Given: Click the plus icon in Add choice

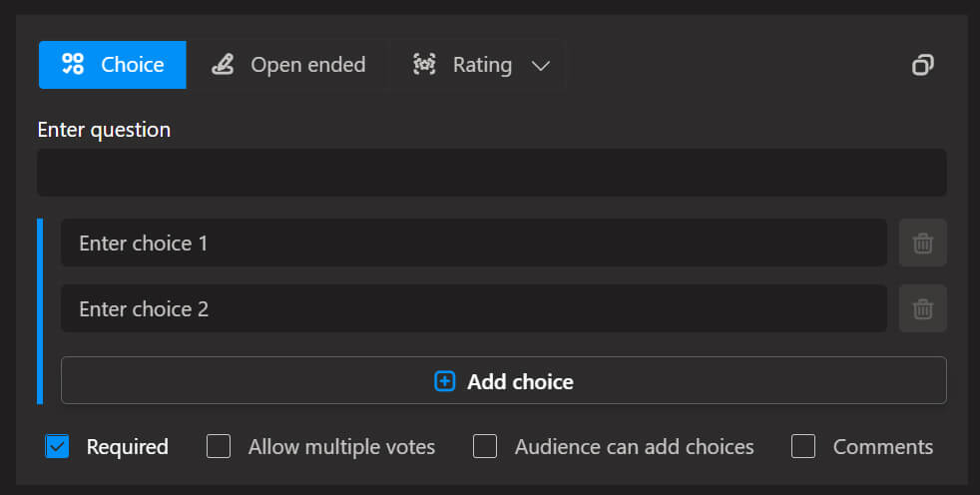Looking at the screenshot, I should [x=445, y=381].
